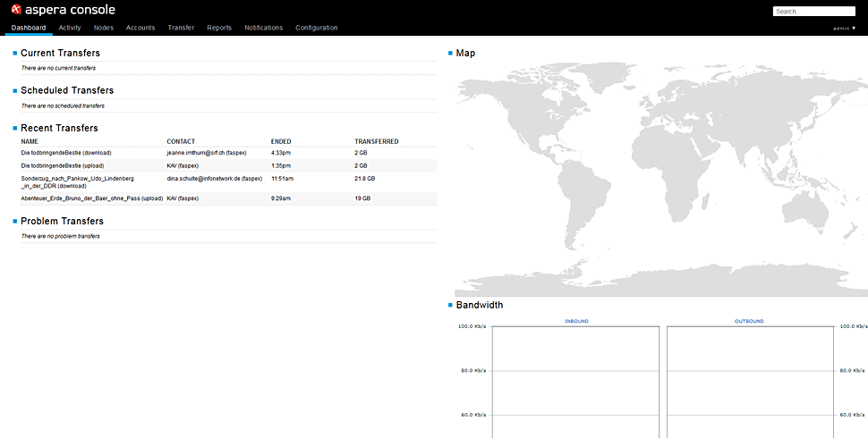Screen dimensions: 868x438
Task: Click the blue square beside Recent Transfers
Action: coord(15,129)
